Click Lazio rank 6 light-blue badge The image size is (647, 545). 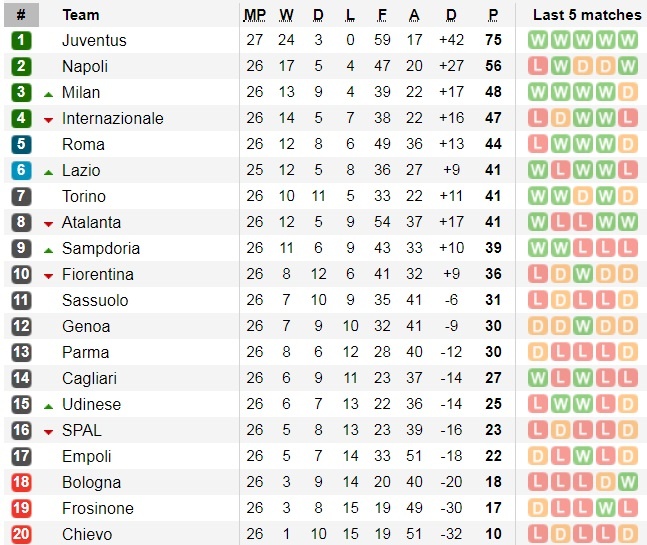[22, 171]
